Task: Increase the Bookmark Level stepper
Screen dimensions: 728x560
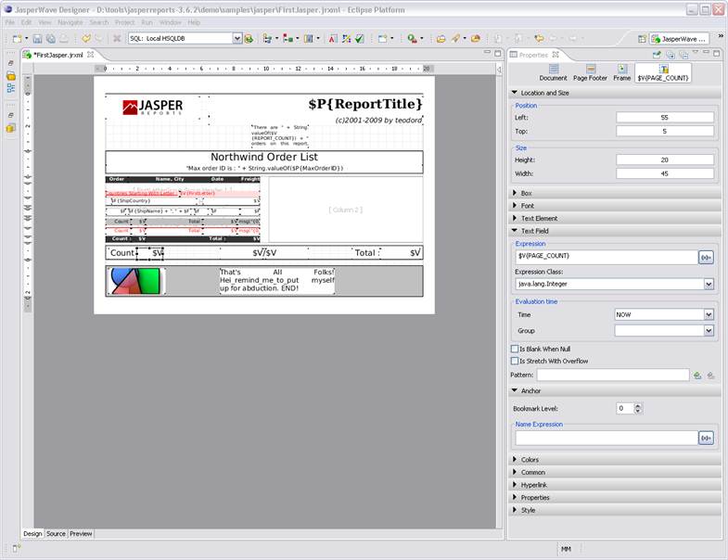Action: 638,405
